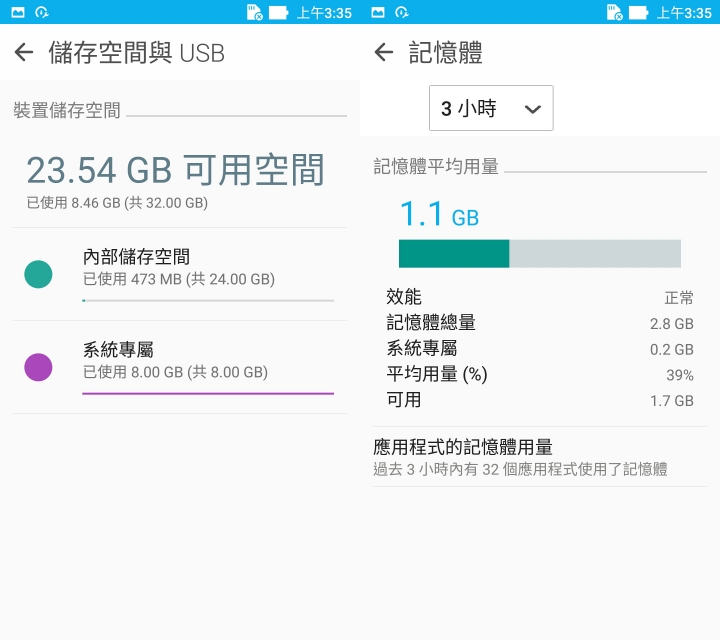The width and height of the screenshot is (720, 640).
Task: Tap the 平均用量 (%) 39% row
Action: point(540,374)
